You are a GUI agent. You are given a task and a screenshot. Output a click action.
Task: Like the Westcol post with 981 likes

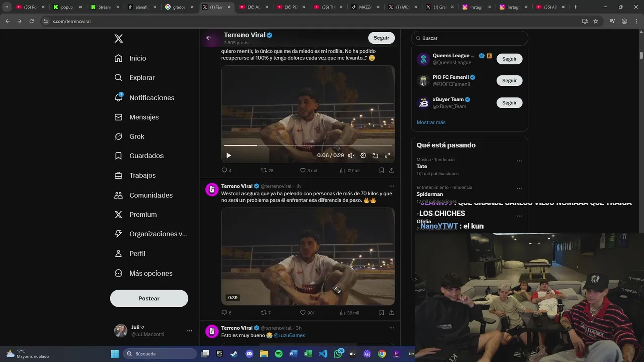307,313
